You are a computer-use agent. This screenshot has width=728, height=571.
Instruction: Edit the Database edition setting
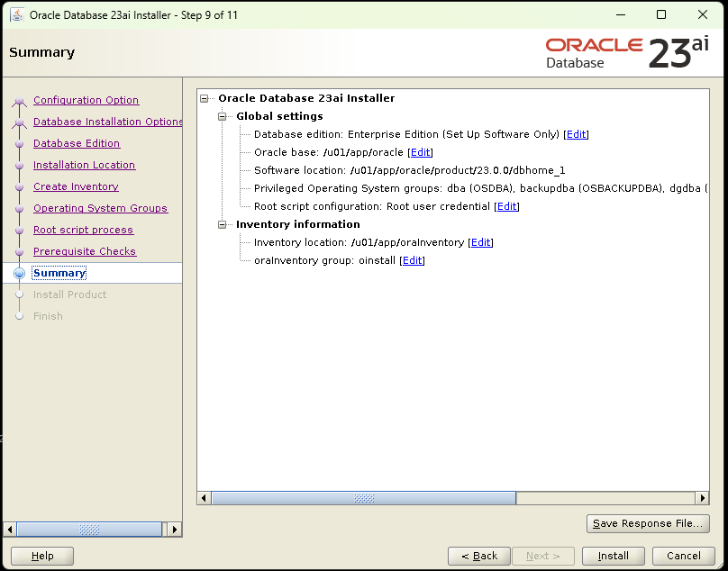576,134
